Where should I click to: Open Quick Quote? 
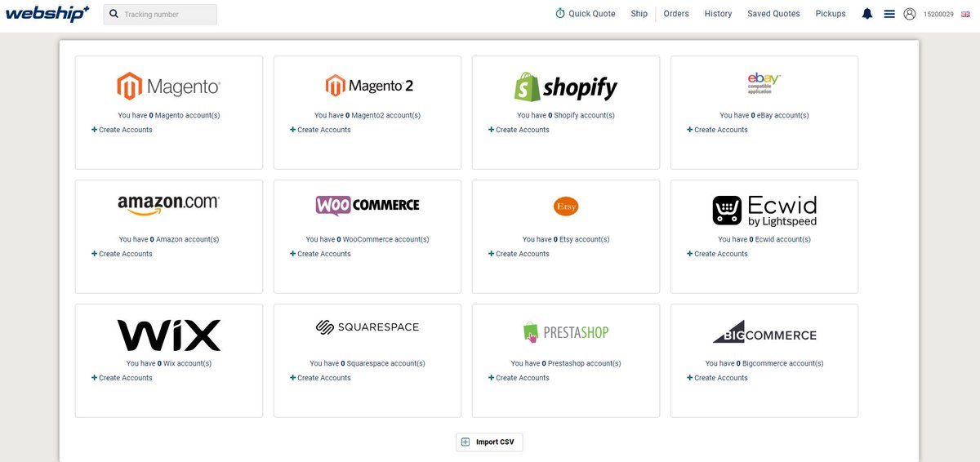pyautogui.click(x=586, y=14)
